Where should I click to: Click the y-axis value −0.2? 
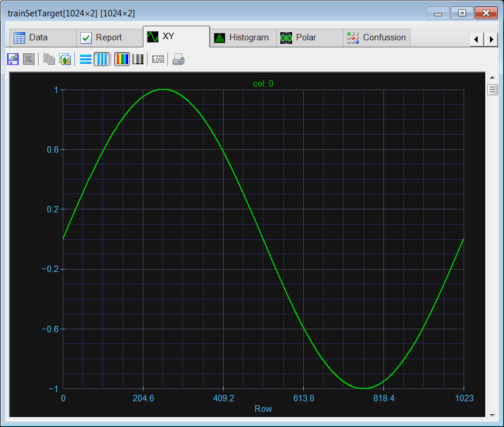[x=50, y=269]
